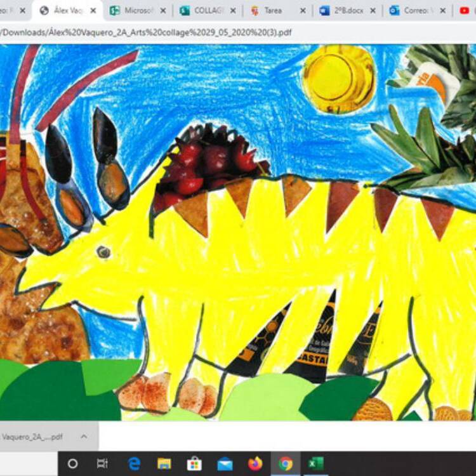Image resolution: width=476 pixels, height=476 pixels.
Task: Launch Microsoft Edge from taskbar
Action: pos(134,463)
